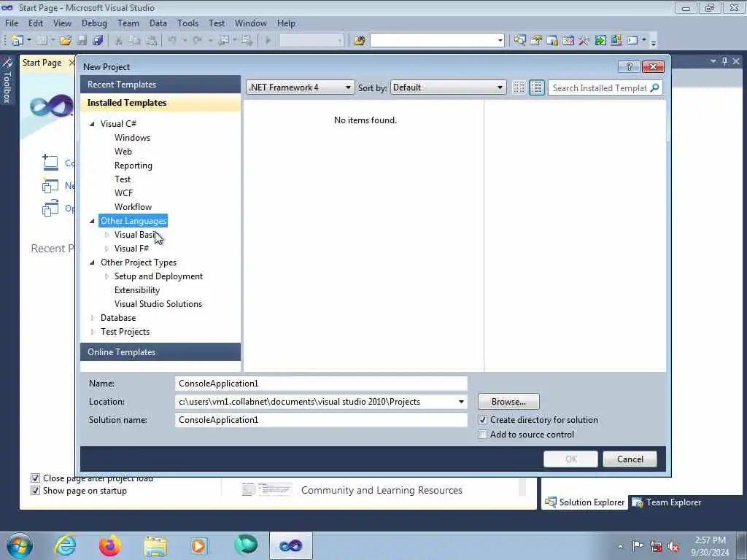Viewport: 747px width, 560px height.
Task: Open Windows Explorer from the taskbar
Action: [x=155, y=545]
